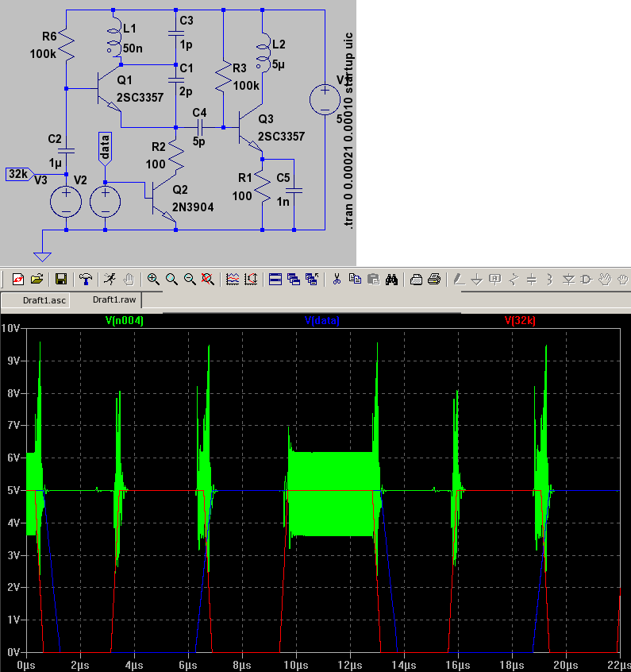Select the Move hand tool
Viewport: 631px width, 672px height.
[x=605, y=280]
